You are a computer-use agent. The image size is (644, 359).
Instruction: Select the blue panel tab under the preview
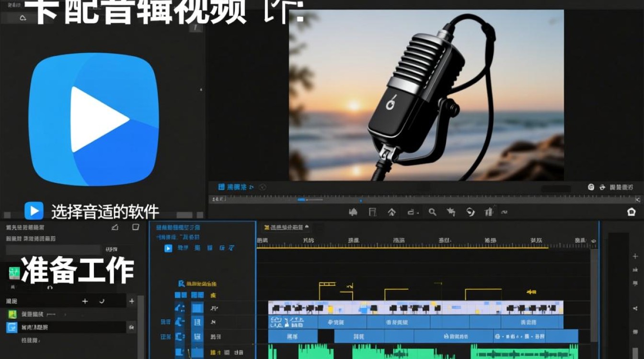pos(236,187)
